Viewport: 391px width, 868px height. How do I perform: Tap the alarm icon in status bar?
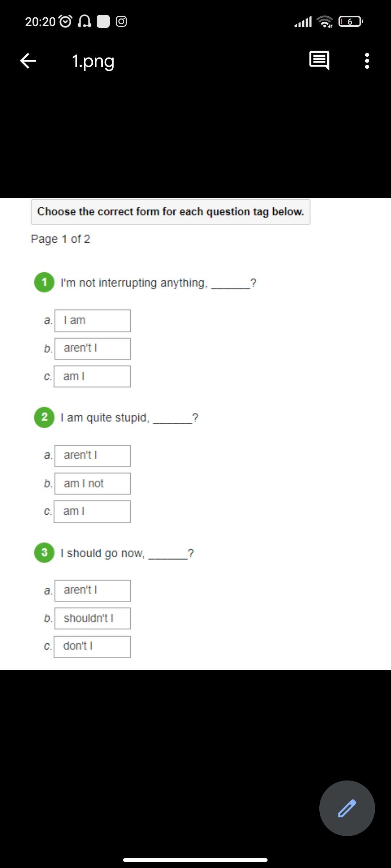click(65, 22)
